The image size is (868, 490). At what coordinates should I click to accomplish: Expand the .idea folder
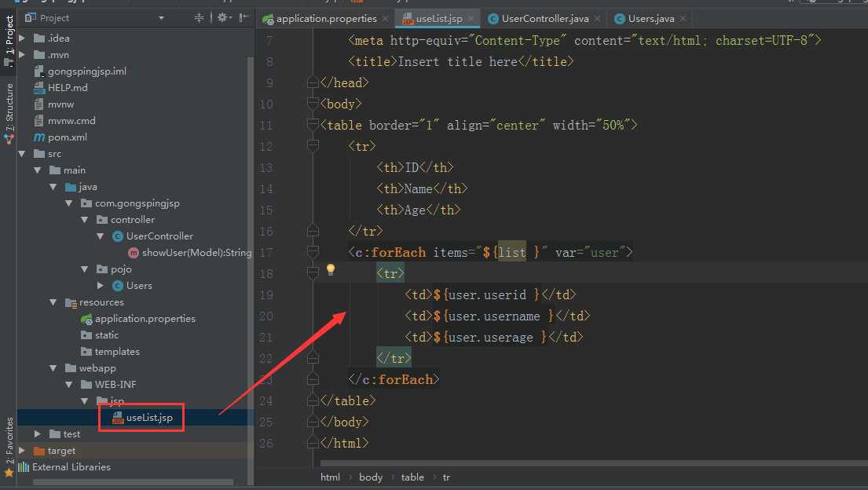[x=22, y=38]
